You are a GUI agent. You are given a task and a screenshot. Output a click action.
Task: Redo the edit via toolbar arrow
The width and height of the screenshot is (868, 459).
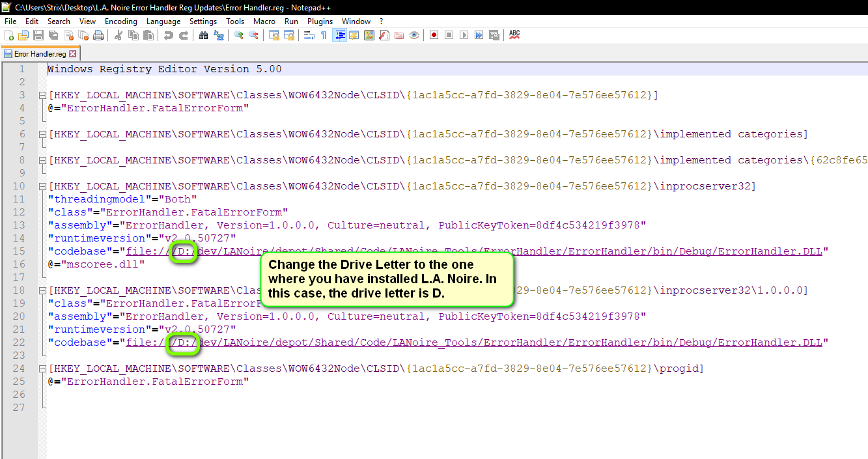[184, 35]
